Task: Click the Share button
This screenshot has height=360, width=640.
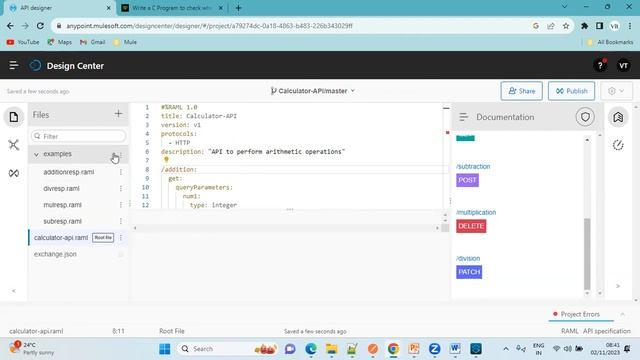Action: click(x=521, y=91)
